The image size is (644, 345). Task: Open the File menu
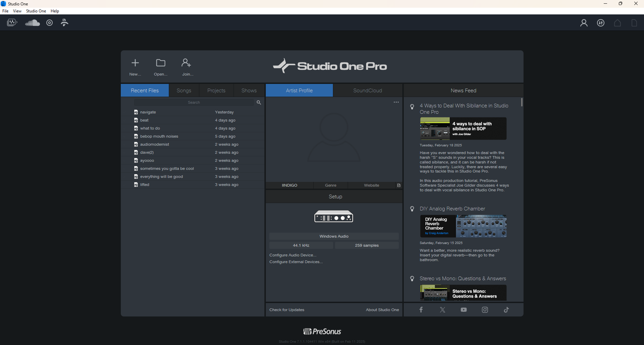tap(5, 11)
